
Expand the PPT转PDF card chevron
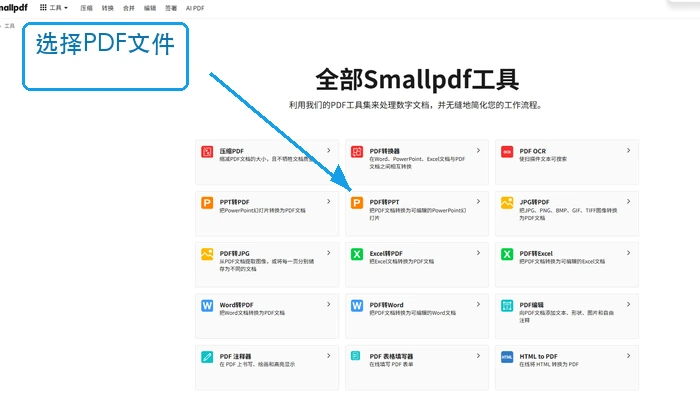click(329, 202)
